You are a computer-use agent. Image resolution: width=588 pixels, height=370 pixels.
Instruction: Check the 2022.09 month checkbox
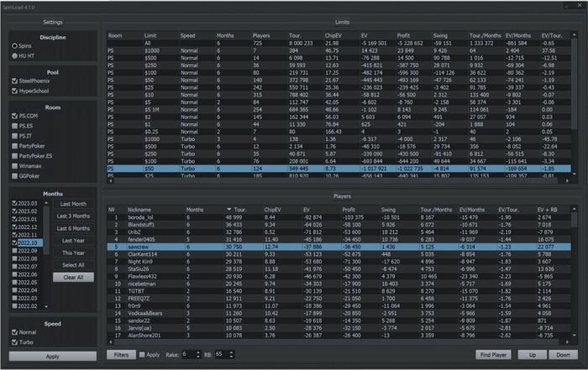14,251
